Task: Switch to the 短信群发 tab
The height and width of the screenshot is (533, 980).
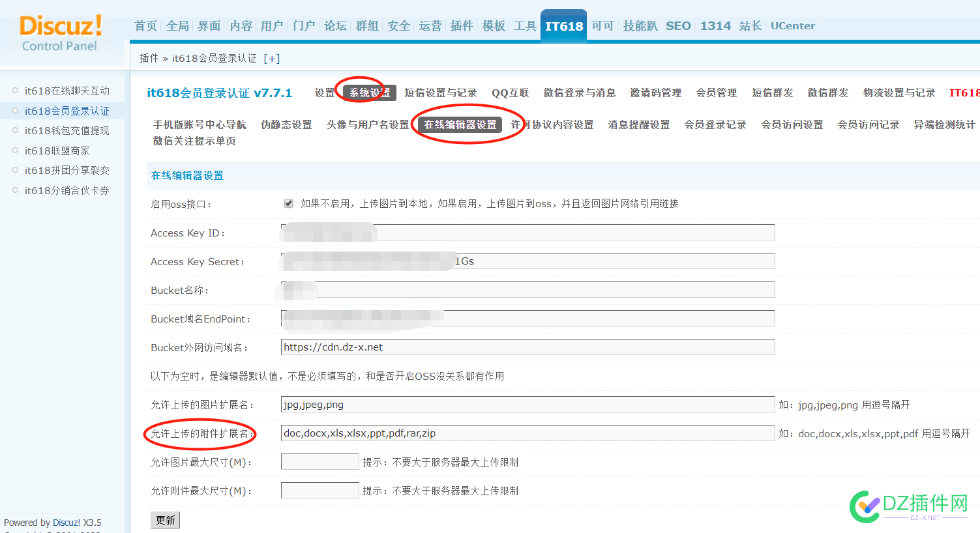Action: 773,93
